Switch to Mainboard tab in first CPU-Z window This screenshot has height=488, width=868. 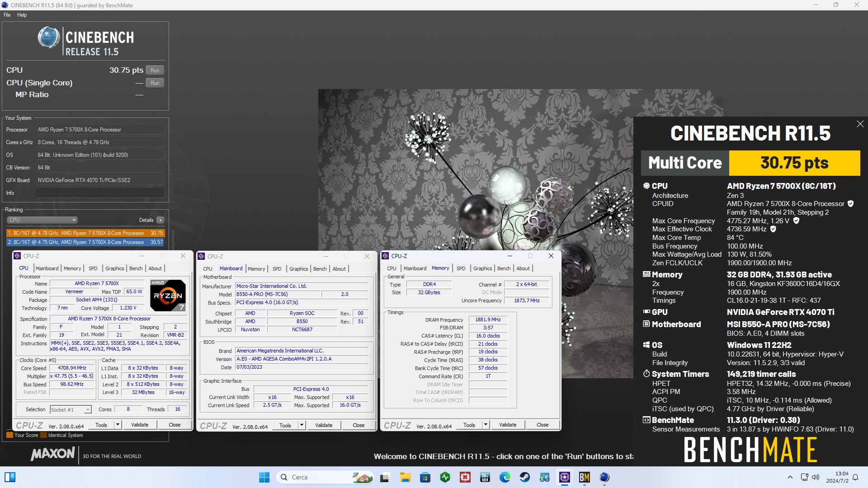pyautogui.click(x=47, y=268)
